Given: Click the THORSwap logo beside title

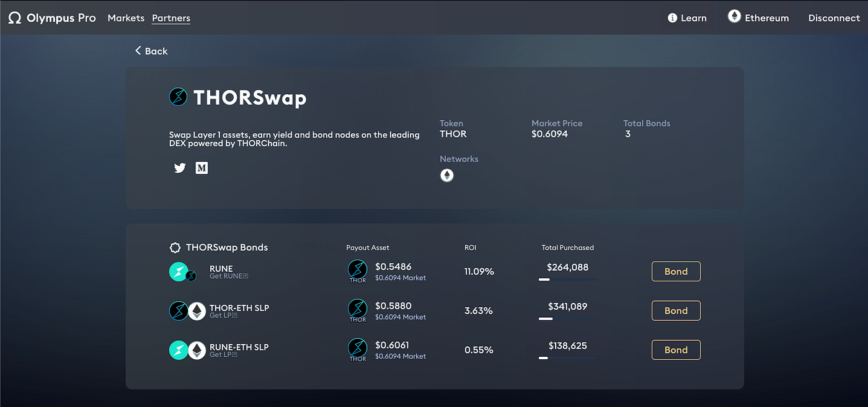Looking at the screenshot, I should point(178,97).
